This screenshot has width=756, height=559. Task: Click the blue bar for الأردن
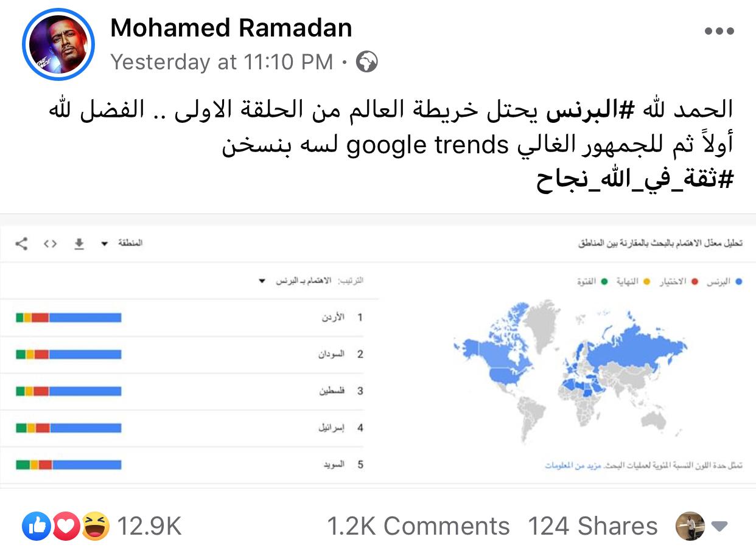[x=85, y=318]
